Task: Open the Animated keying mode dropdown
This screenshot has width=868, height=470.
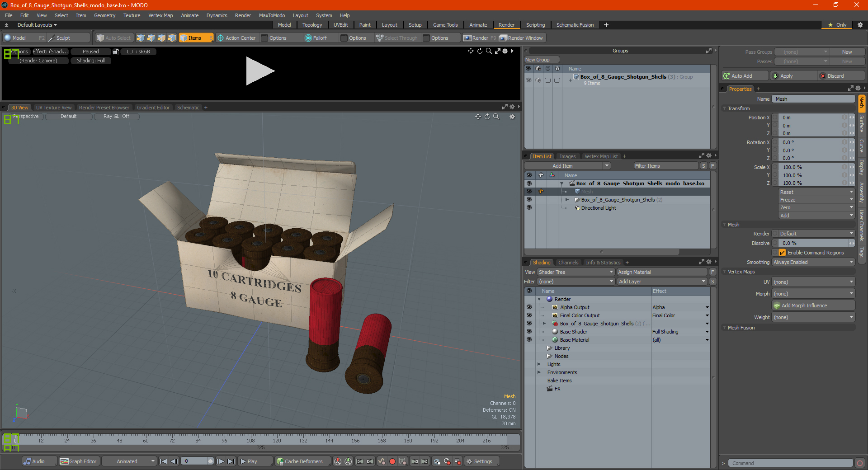Action: point(129,461)
